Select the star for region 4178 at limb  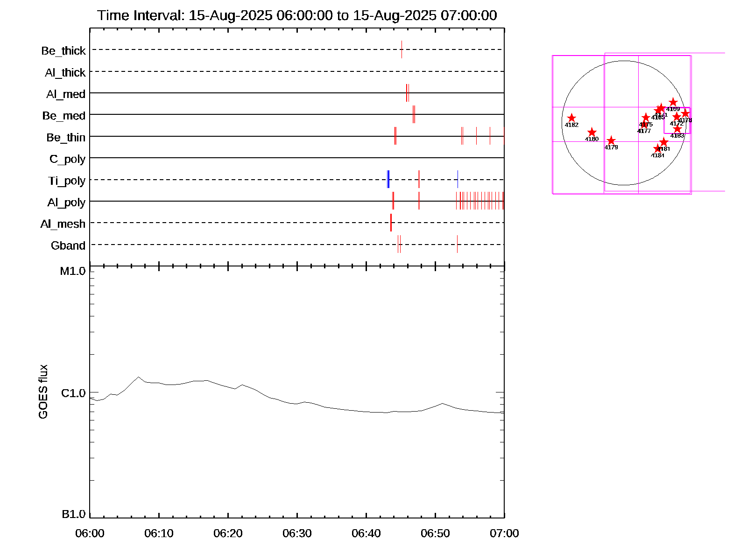(685, 113)
